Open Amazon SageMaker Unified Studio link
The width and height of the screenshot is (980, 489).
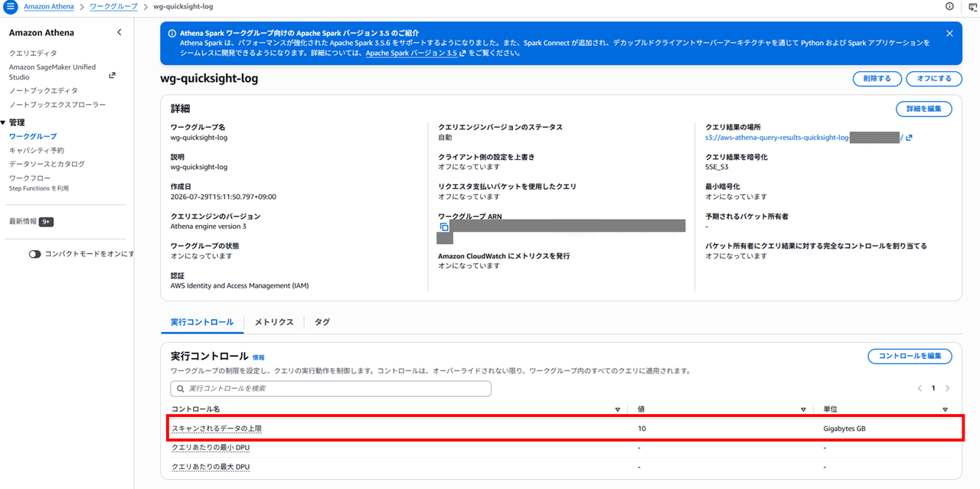(52, 72)
